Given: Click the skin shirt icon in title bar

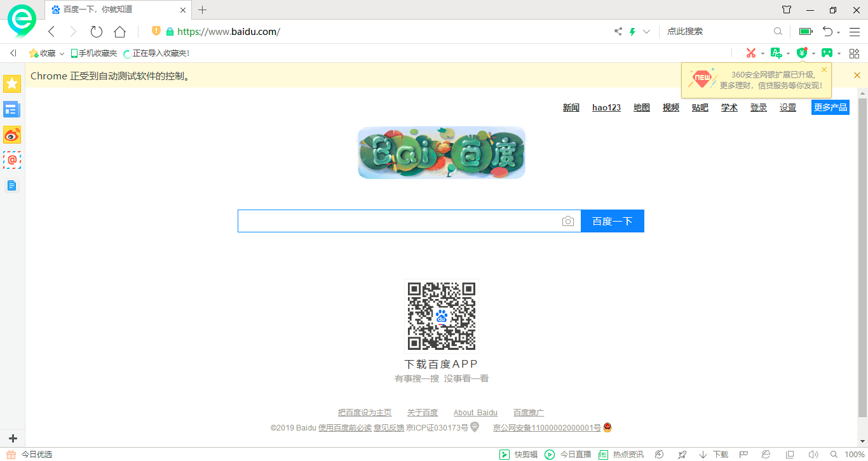Looking at the screenshot, I should point(787,10).
